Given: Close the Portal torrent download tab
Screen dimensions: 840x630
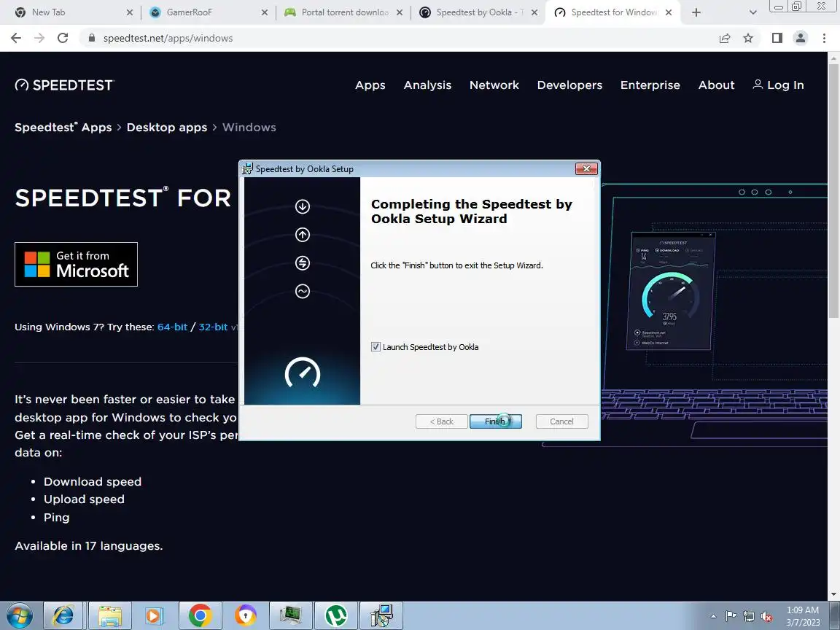Looking at the screenshot, I should pos(399,12).
